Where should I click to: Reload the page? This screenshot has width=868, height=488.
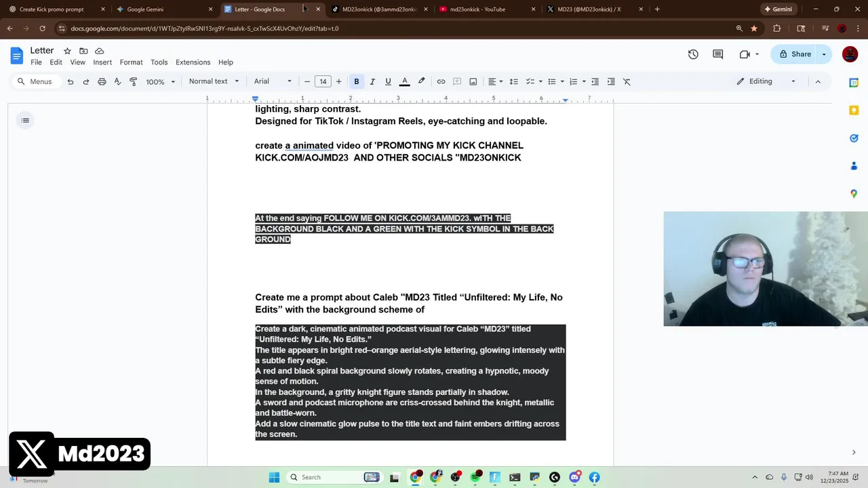[x=42, y=28]
